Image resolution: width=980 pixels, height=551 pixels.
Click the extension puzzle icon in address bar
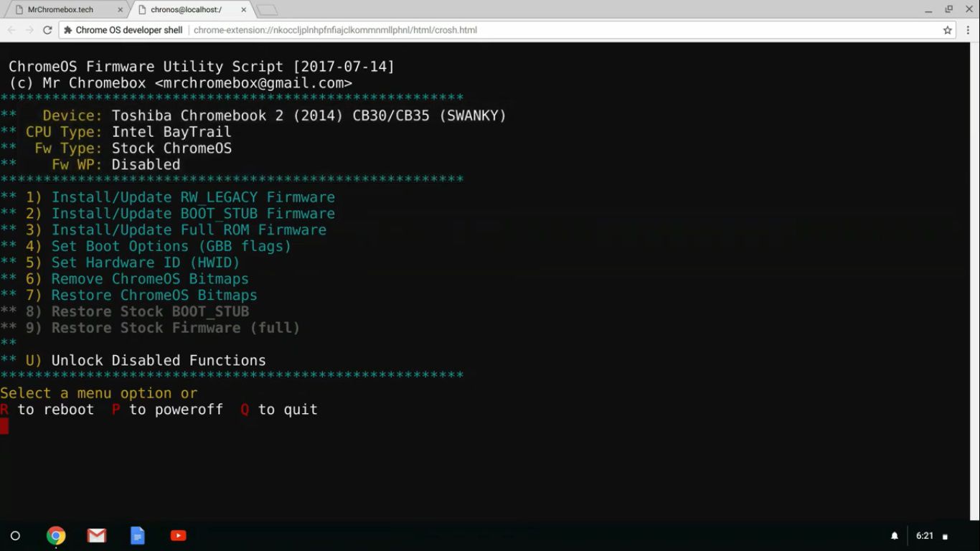coord(68,30)
